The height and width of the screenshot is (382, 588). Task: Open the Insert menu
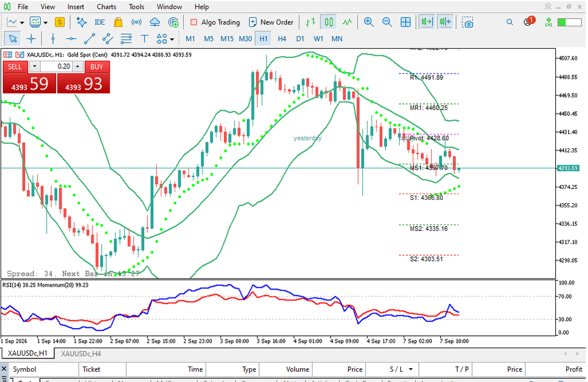(76, 7)
